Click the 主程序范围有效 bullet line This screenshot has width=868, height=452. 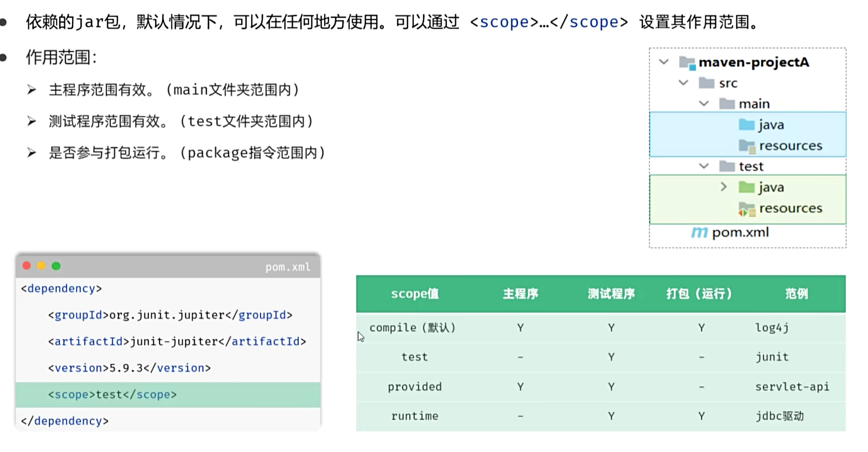[174, 90]
